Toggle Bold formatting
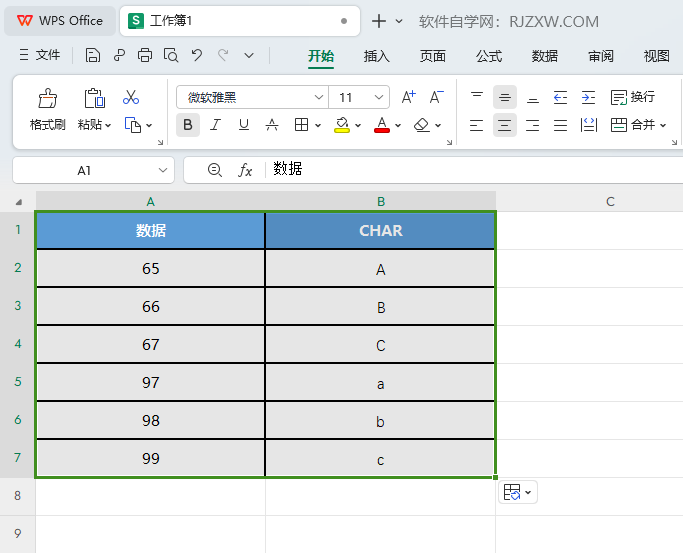The width and height of the screenshot is (683, 553). click(x=188, y=125)
